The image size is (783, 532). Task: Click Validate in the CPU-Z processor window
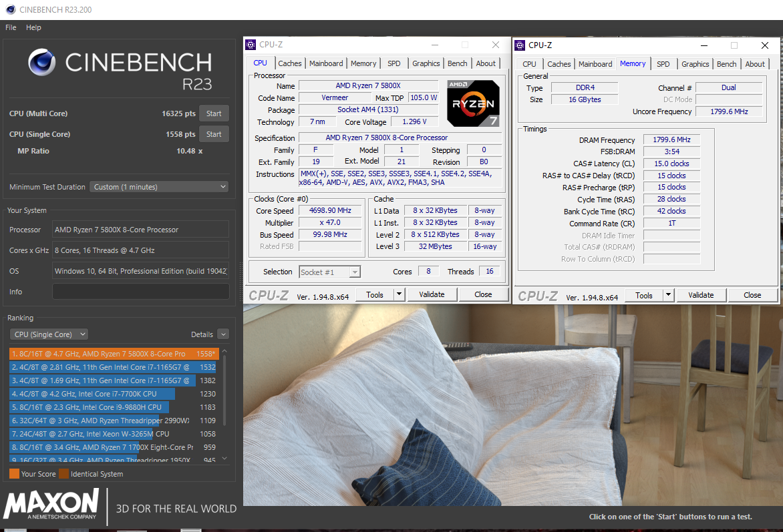click(x=432, y=294)
